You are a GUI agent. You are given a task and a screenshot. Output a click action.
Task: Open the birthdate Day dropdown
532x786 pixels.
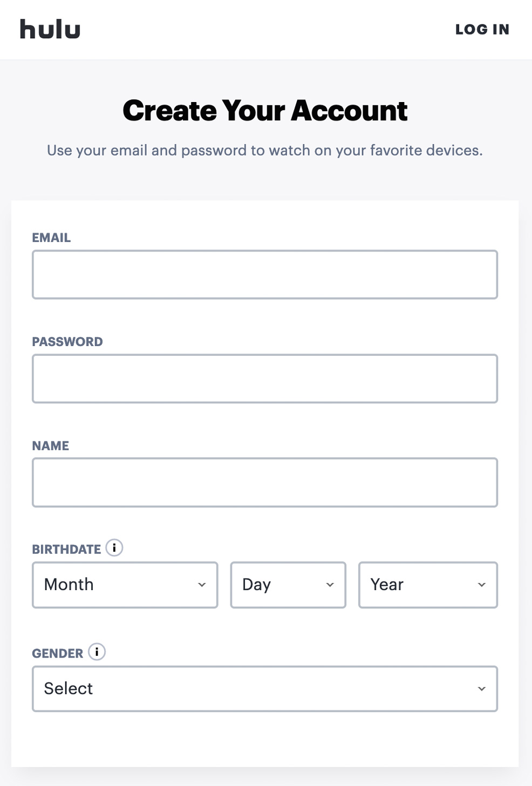point(288,585)
